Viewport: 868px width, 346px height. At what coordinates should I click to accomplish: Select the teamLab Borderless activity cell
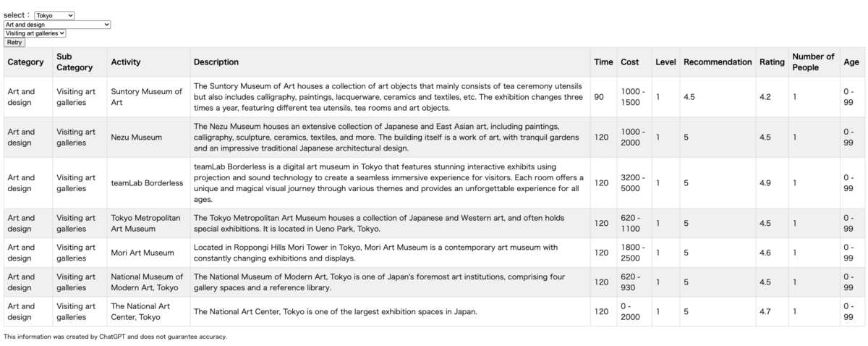(x=147, y=182)
